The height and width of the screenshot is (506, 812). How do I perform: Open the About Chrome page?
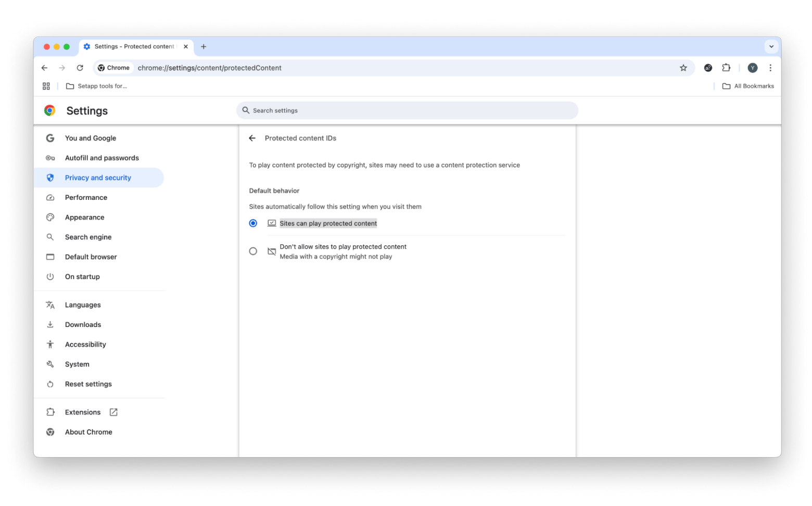click(x=88, y=432)
